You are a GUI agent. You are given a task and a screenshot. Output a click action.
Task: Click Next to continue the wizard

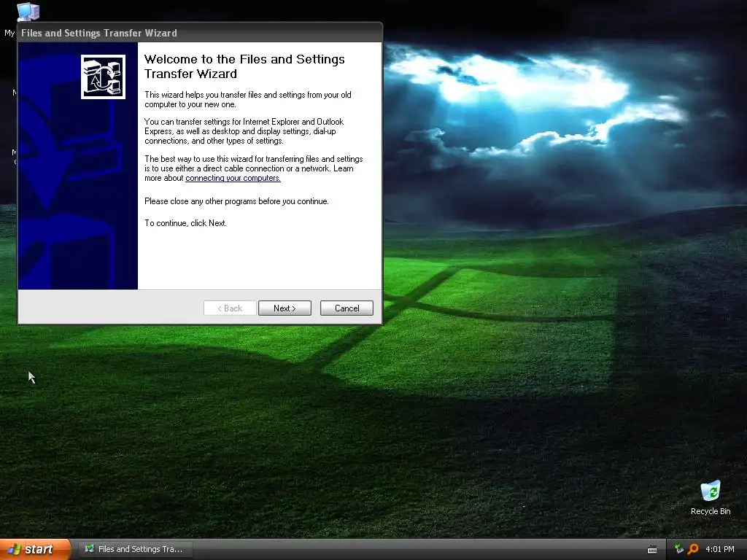point(285,308)
